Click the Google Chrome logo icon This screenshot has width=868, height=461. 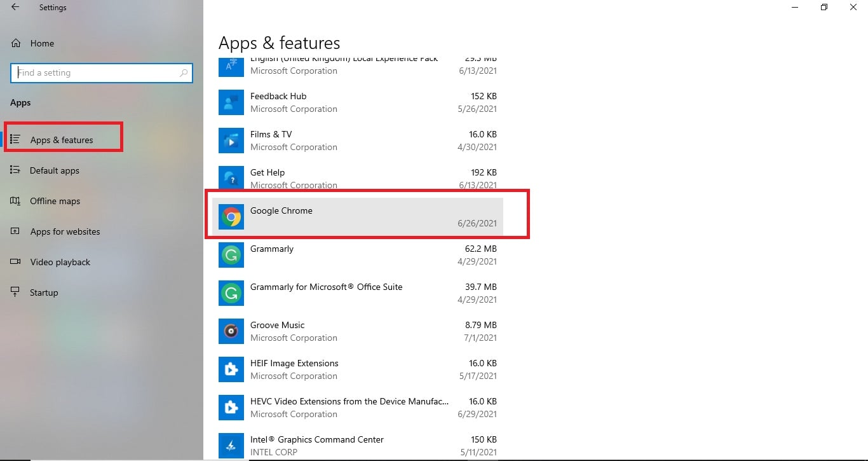pyautogui.click(x=231, y=217)
